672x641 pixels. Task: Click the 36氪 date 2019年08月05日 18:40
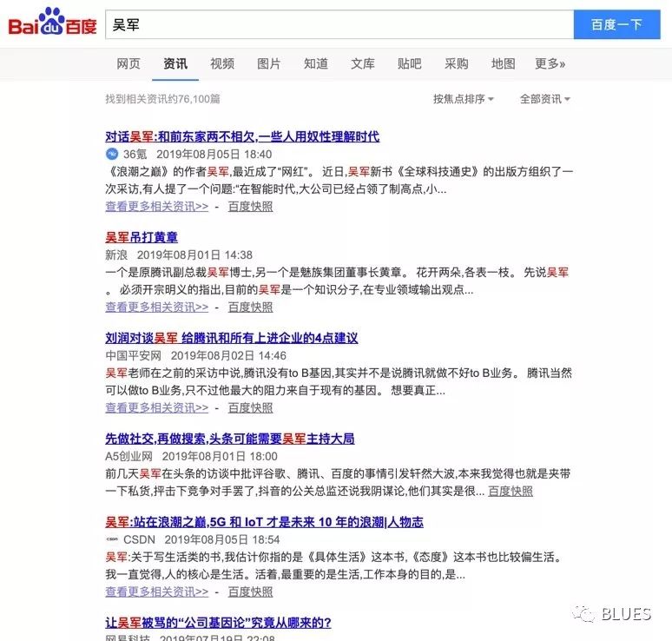tap(214, 155)
